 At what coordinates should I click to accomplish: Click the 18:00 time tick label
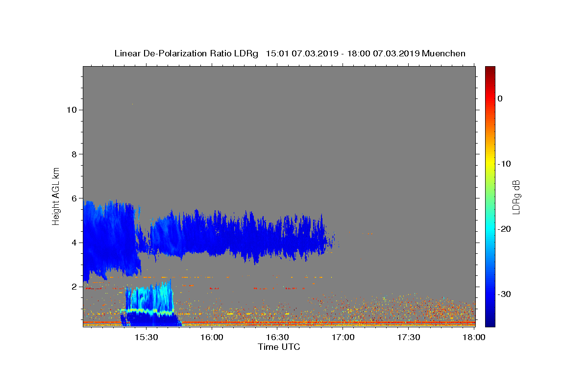point(474,338)
